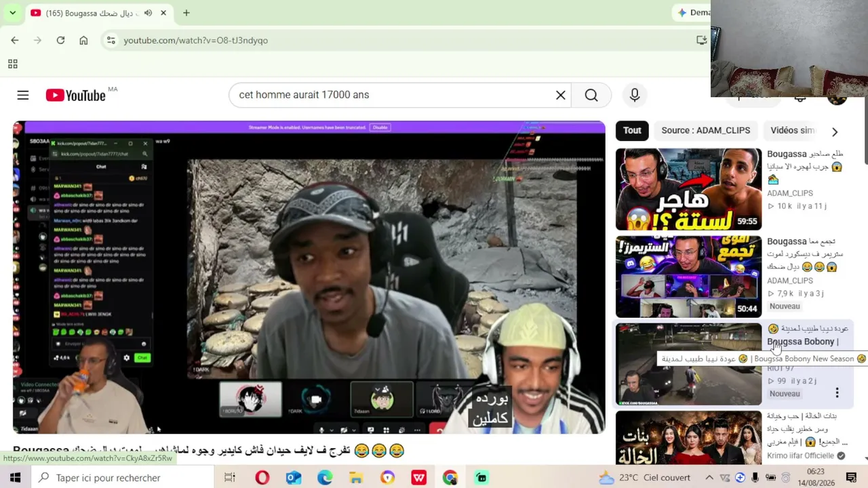868x488 pixels.
Task: Click the 7,9 k views suggested video title
Action: (806, 254)
